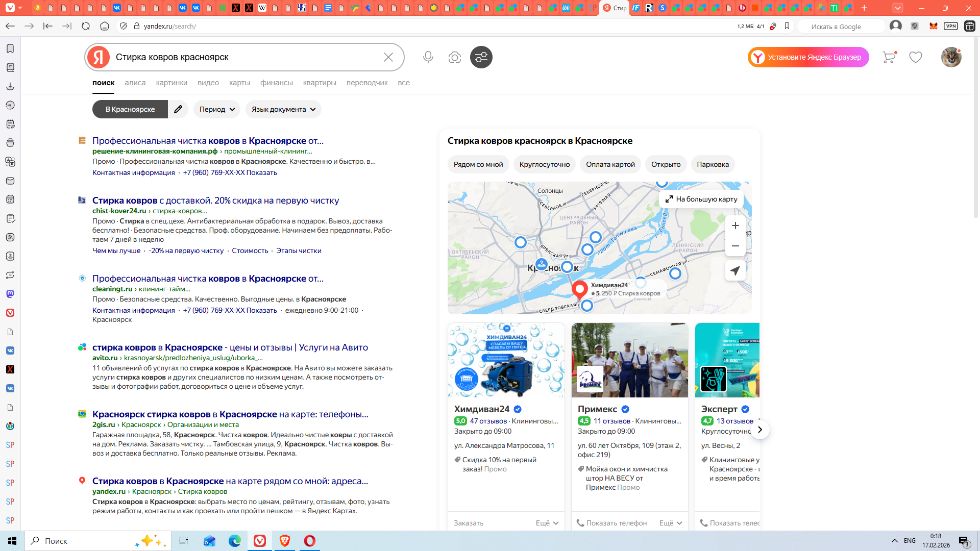Screen dimensions: 980x551
Task: Open favorites heart icon
Action: click(x=916, y=57)
